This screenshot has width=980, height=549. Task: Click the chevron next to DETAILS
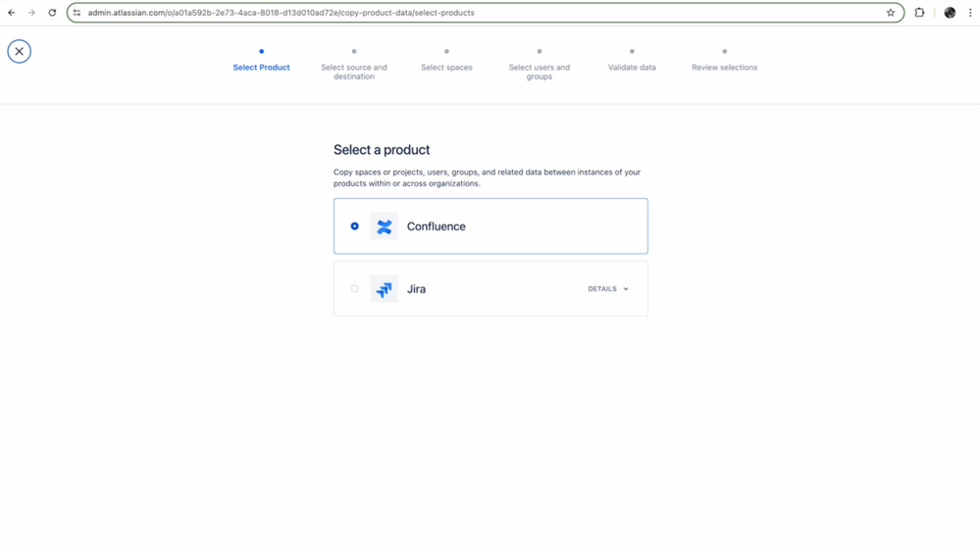[626, 289]
